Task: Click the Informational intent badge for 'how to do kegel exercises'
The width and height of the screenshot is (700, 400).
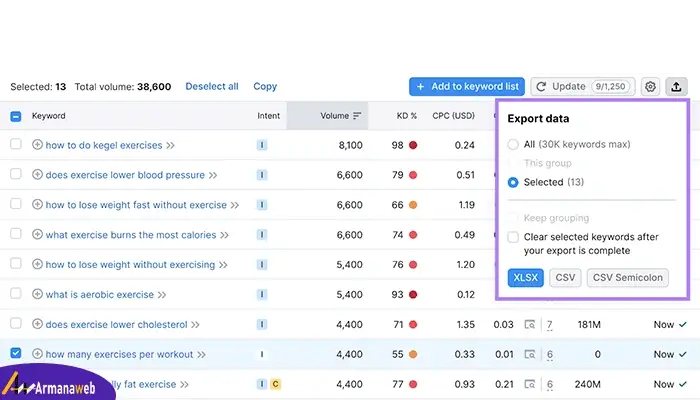Action: click(262, 145)
